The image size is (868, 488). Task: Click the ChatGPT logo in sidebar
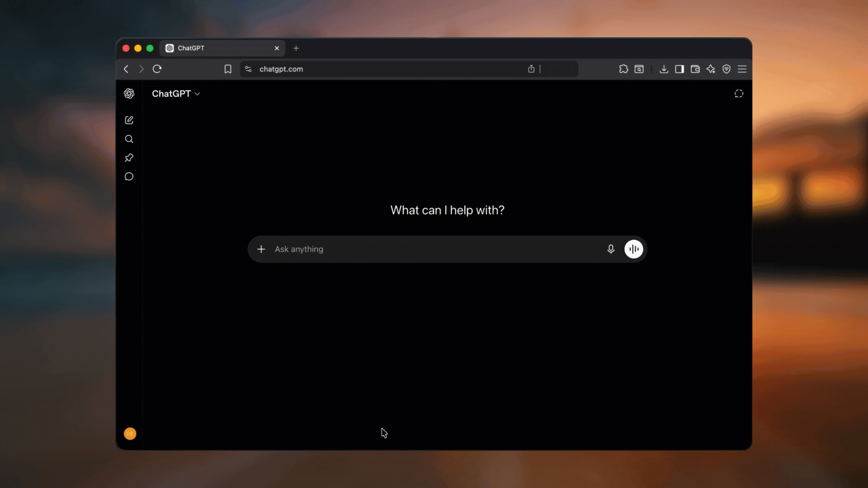coord(129,93)
